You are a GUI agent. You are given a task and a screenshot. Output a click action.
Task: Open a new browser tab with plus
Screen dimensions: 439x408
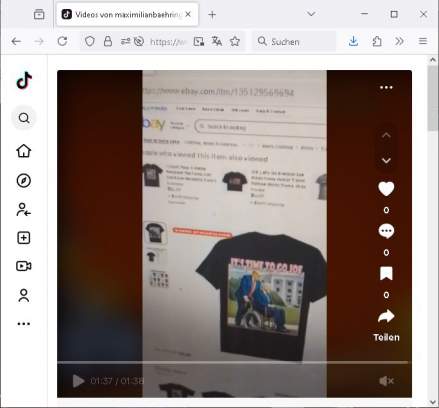[x=212, y=15]
